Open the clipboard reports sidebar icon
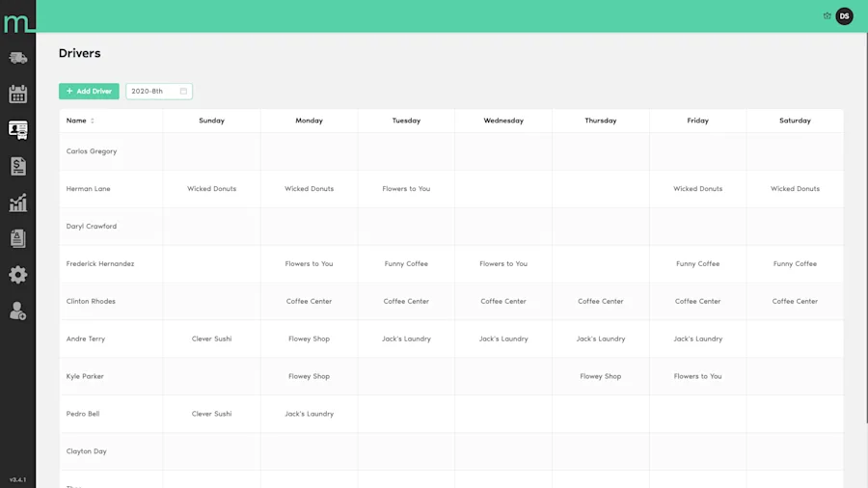Viewport: 868px width, 488px height. 17,238
